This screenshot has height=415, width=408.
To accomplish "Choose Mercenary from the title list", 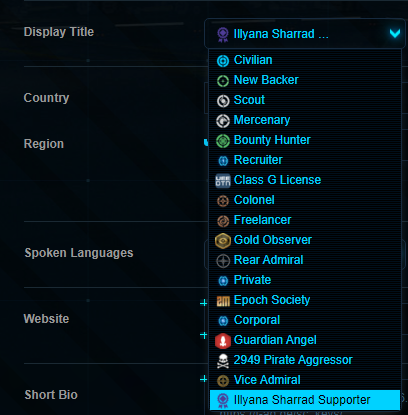I will [x=305, y=120].
